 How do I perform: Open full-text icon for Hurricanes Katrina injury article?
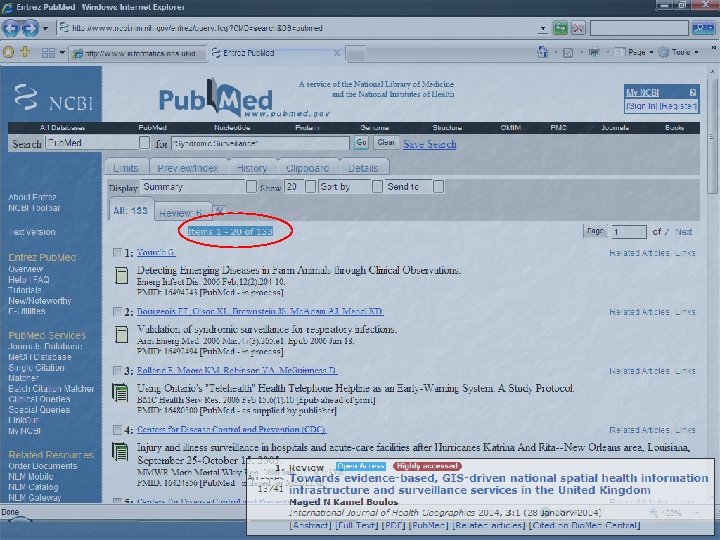(120, 452)
